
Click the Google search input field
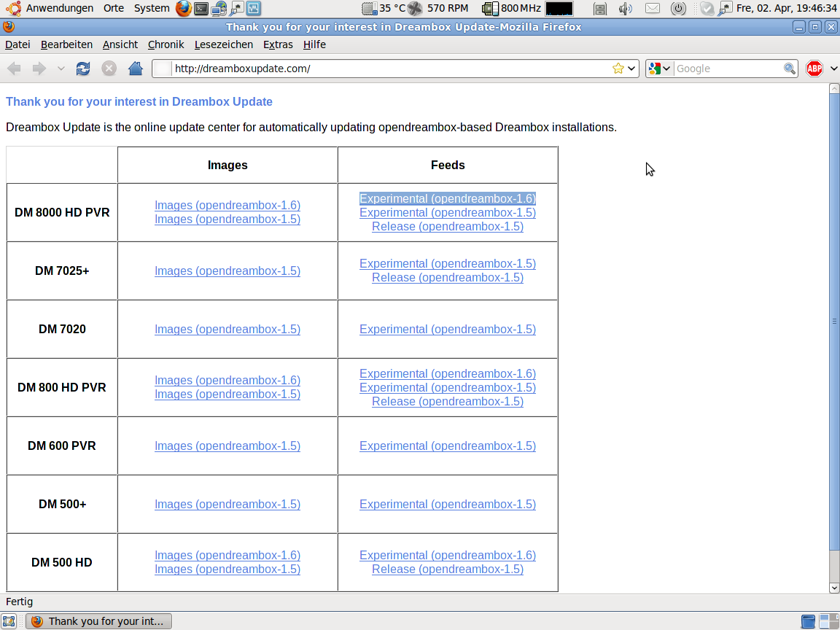click(728, 69)
